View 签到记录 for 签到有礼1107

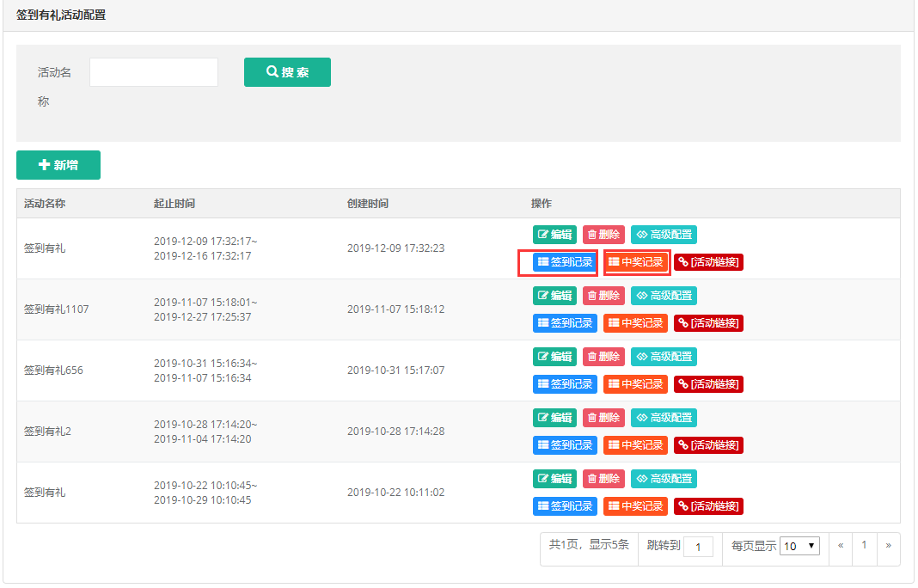[565, 322]
